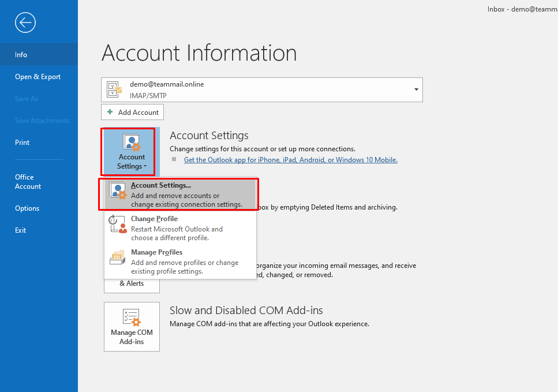The width and height of the screenshot is (558, 392).
Task: Open the demo@teammail.online account combo box
Action: [x=261, y=89]
